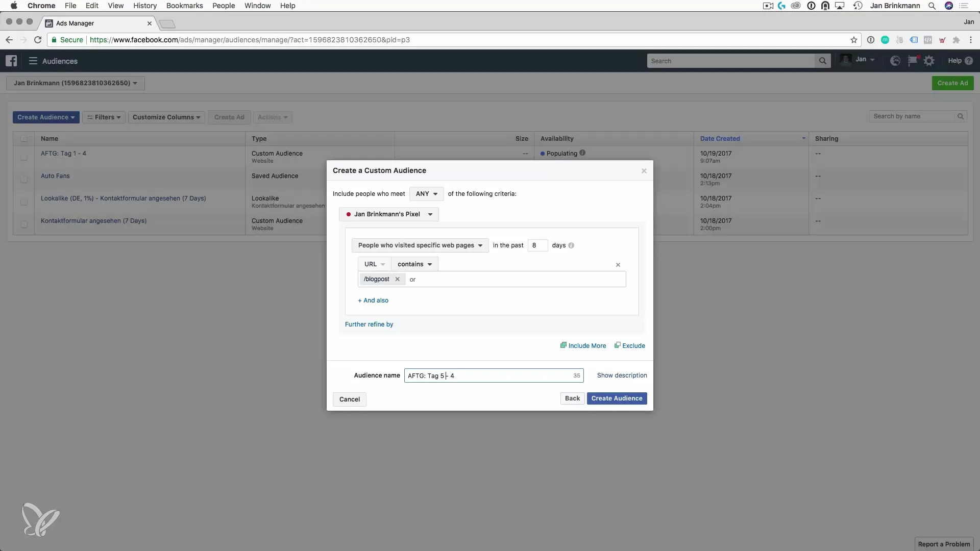Click the Help question mark icon
Image resolution: width=980 pixels, height=551 pixels.
(969, 61)
